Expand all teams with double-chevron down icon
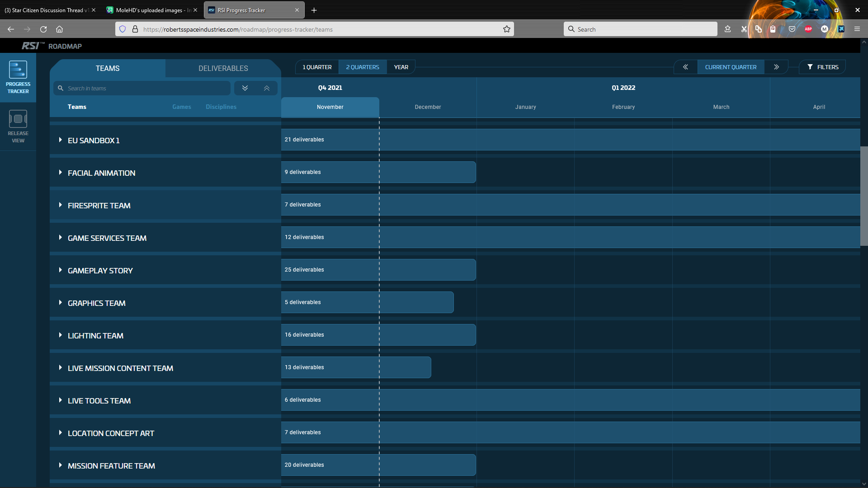This screenshot has width=868, height=488. coord(245,88)
